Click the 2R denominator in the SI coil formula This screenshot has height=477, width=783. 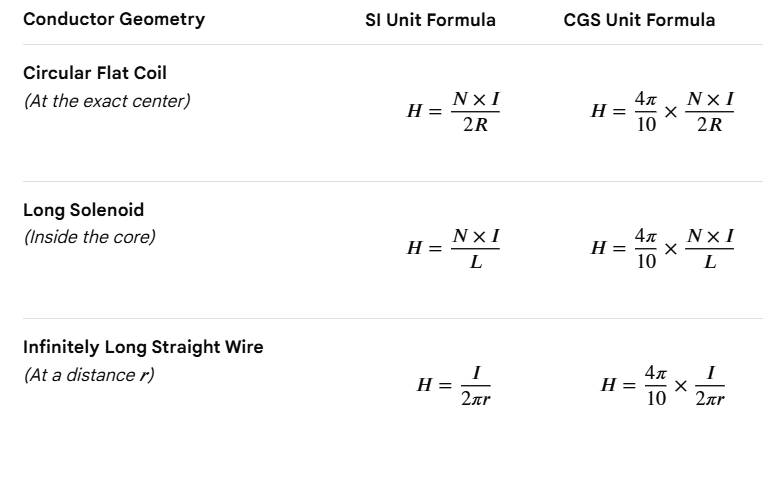click(x=475, y=124)
